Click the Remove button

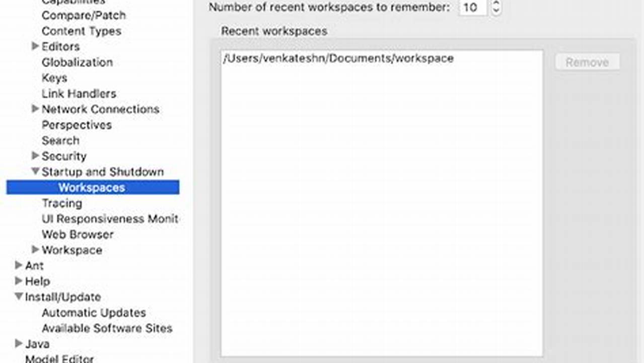587,62
